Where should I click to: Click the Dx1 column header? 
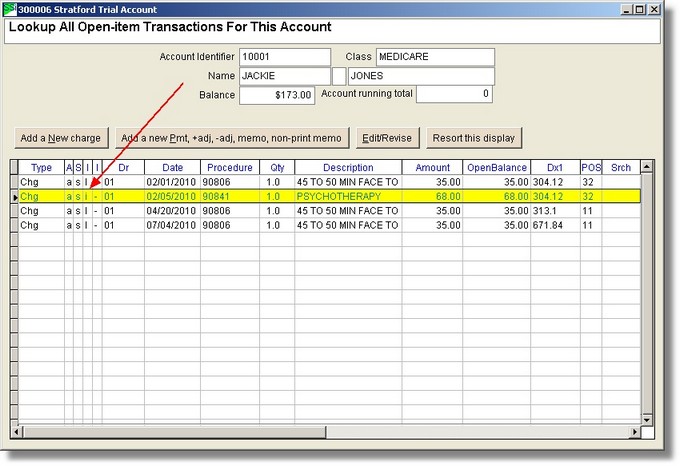pyautogui.click(x=555, y=167)
